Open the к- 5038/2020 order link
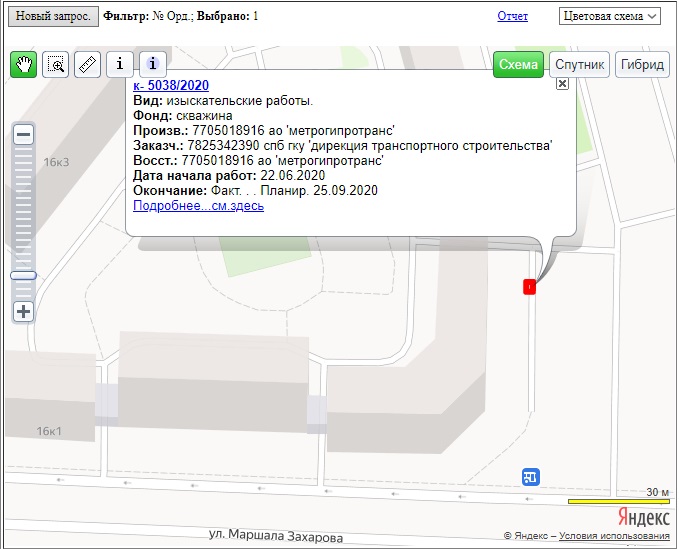The height and width of the screenshot is (549, 679). pos(170,85)
